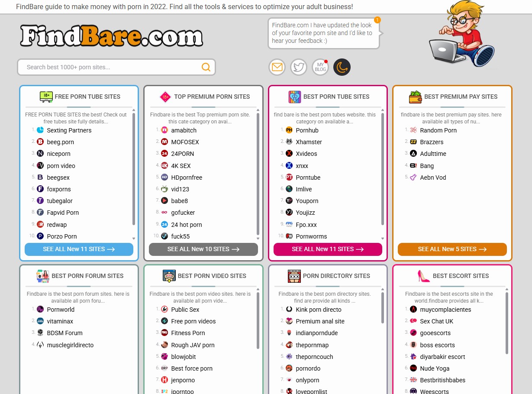Image resolution: width=532 pixels, height=394 pixels.
Task: Click the pink high heel Escort Sites icon
Action: coord(423,276)
